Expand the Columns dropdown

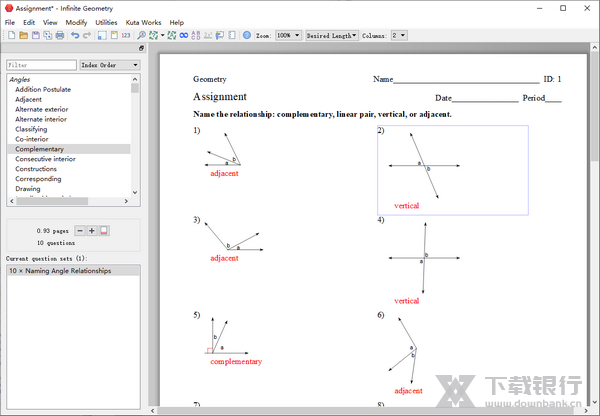(399, 35)
